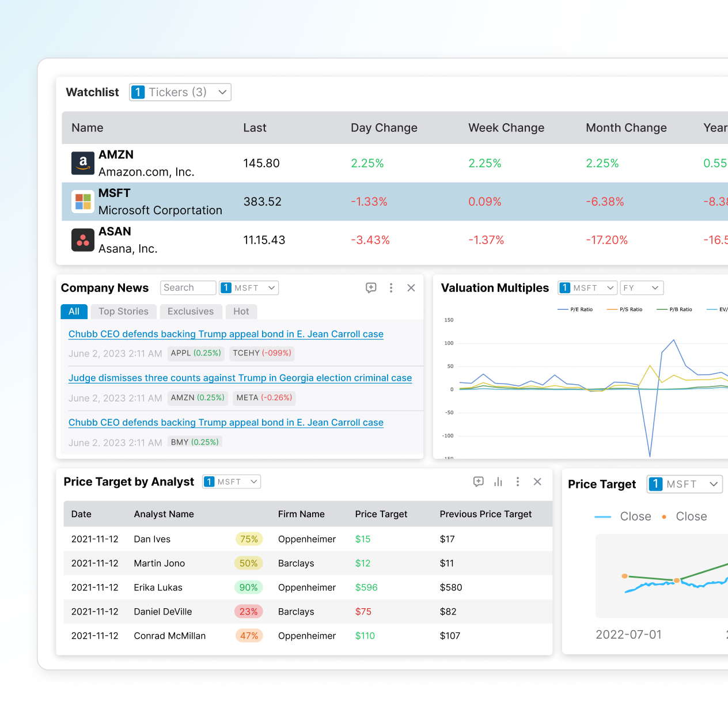Click the Amazon logo icon in watchlist

(83, 163)
